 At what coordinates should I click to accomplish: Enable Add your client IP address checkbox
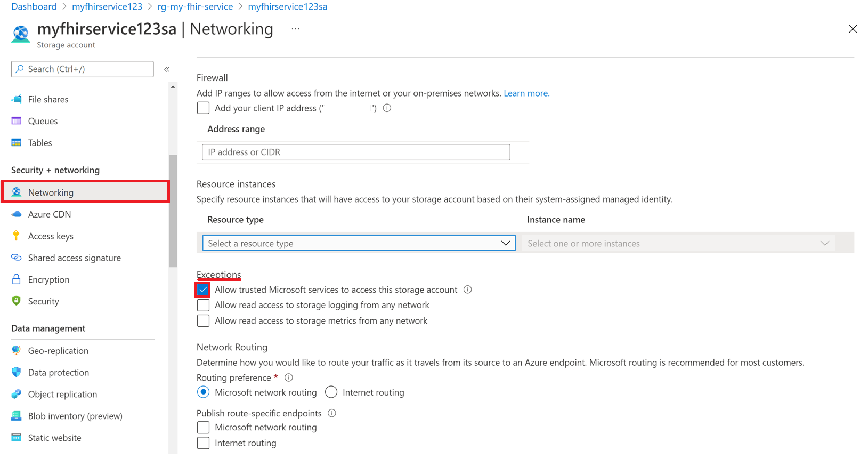coord(203,108)
